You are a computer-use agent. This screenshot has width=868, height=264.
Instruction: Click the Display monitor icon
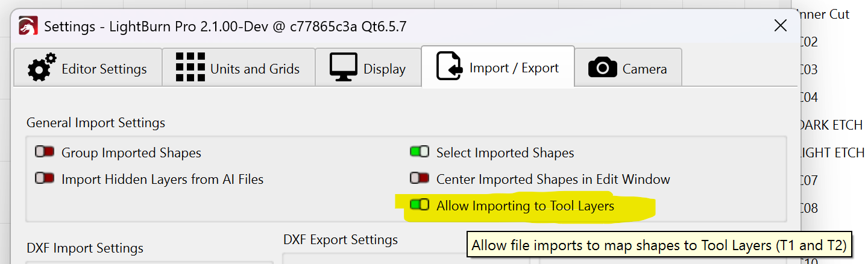(x=344, y=68)
